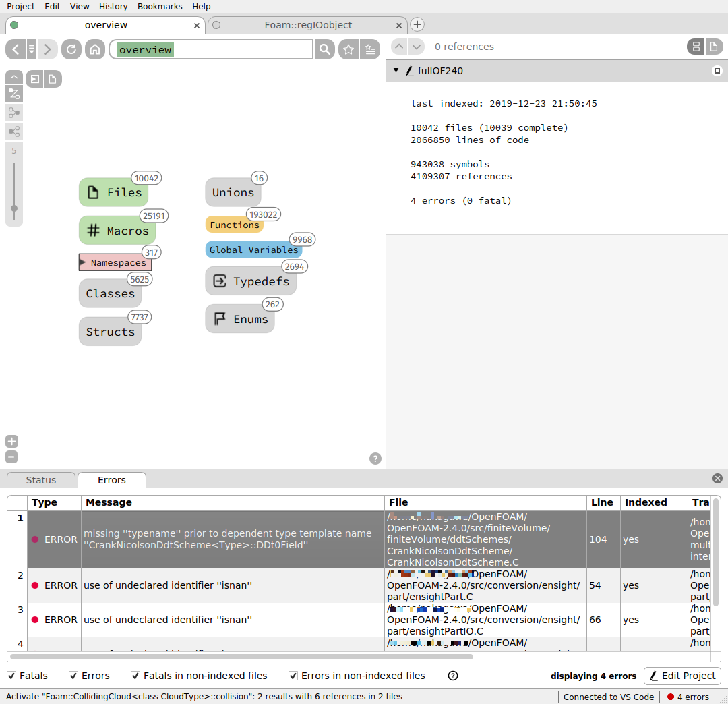Select the share-style trail graph icon
Viewport: 728px width, 704px height.
(14, 131)
